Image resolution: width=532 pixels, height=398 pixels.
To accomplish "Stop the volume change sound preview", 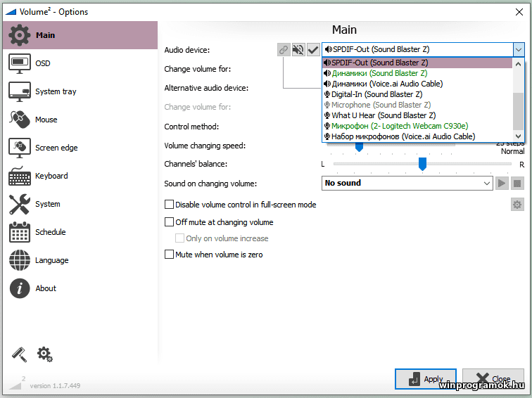I will pyautogui.click(x=517, y=184).
